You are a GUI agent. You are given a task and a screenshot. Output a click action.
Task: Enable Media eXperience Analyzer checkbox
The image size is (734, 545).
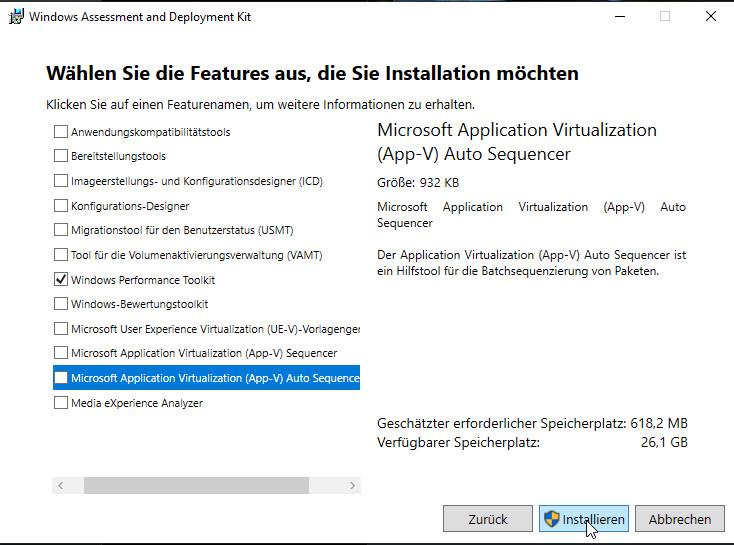pos(61,403)
